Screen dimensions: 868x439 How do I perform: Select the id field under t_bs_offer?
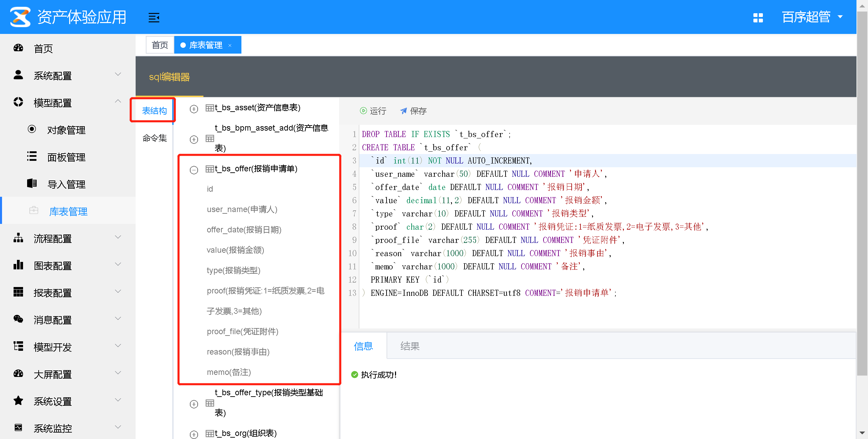tap(210, 189)
